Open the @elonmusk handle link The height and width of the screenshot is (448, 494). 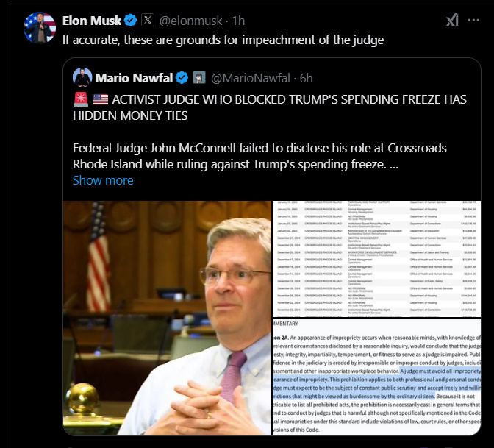tap(190, 21)
